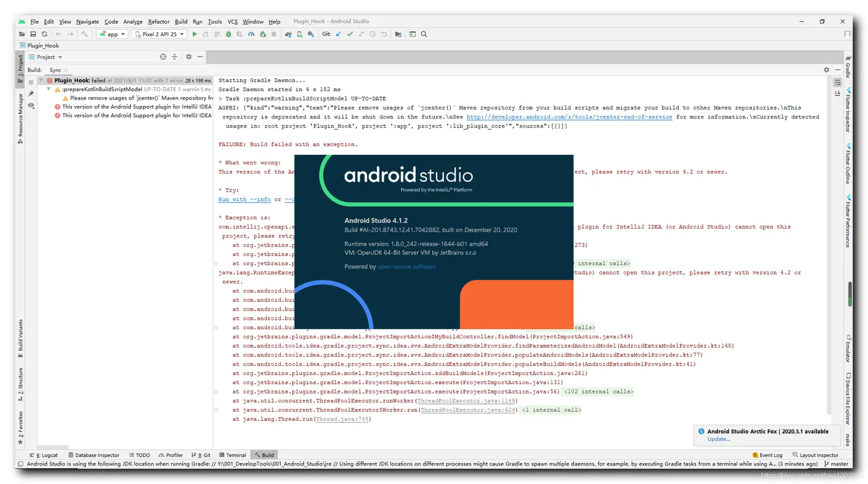Click the pin tab icon in Build panel
Image resolution: width=868 pixels, height=484 pixels.
pos(31,94)
